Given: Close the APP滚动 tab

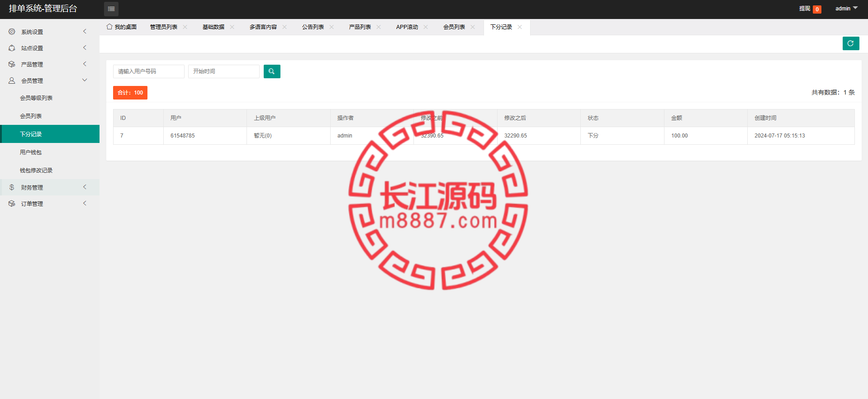Looking at the screenshot, I should pyautogui.click(x=426, y=27).
